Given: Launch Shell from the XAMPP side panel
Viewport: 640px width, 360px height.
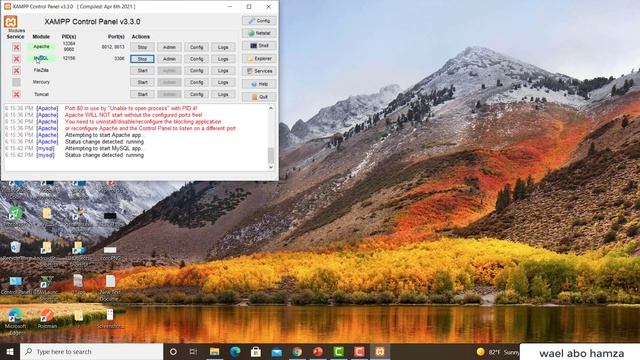Looking at the screenshot, I should click(259, 46).
